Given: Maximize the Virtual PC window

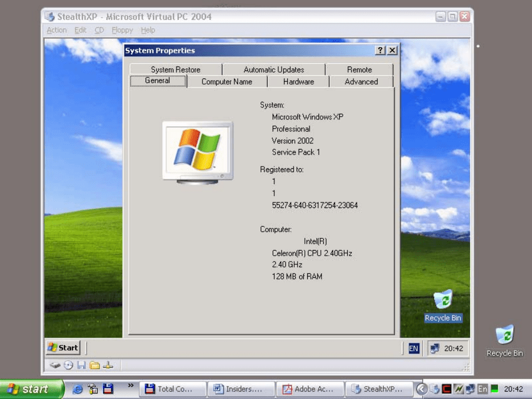Looking at the screenshot, I should 452,16.
